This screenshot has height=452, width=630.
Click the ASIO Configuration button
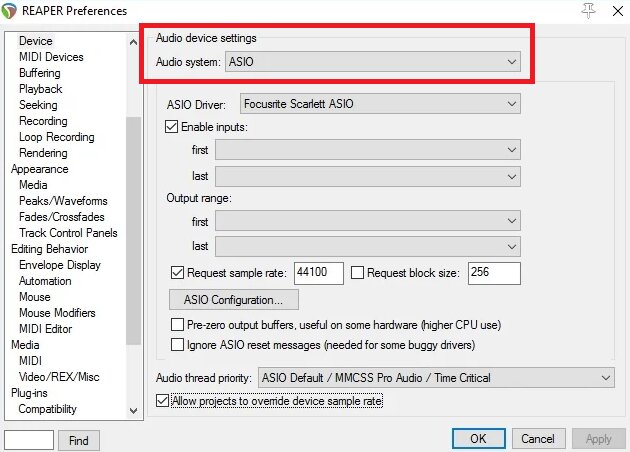(x=234, y=300)
